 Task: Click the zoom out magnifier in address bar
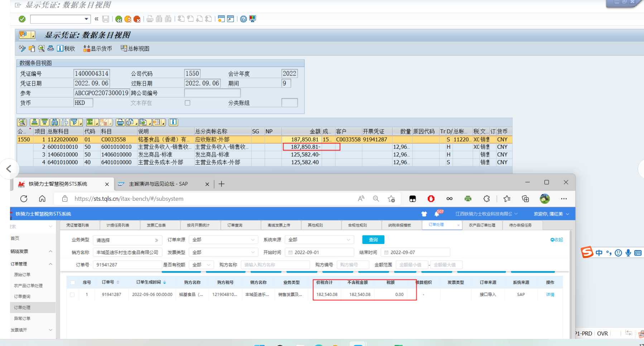[376, 199]
